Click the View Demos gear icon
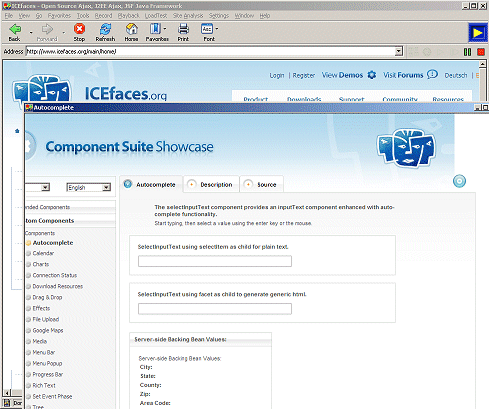This screenshot has width=489, height=409. click(x=372, y=75)
